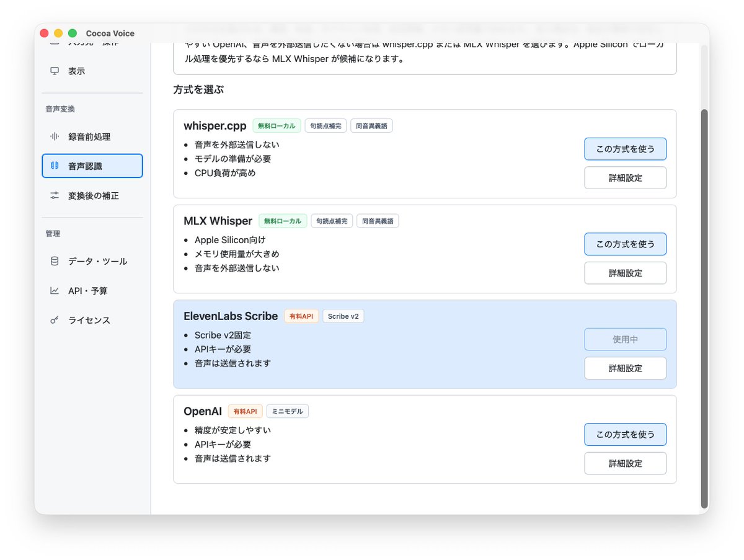This screenshot has height=560, width=744.
Task: Click the chart icon beside API・予算
Action: click(55, 290)
